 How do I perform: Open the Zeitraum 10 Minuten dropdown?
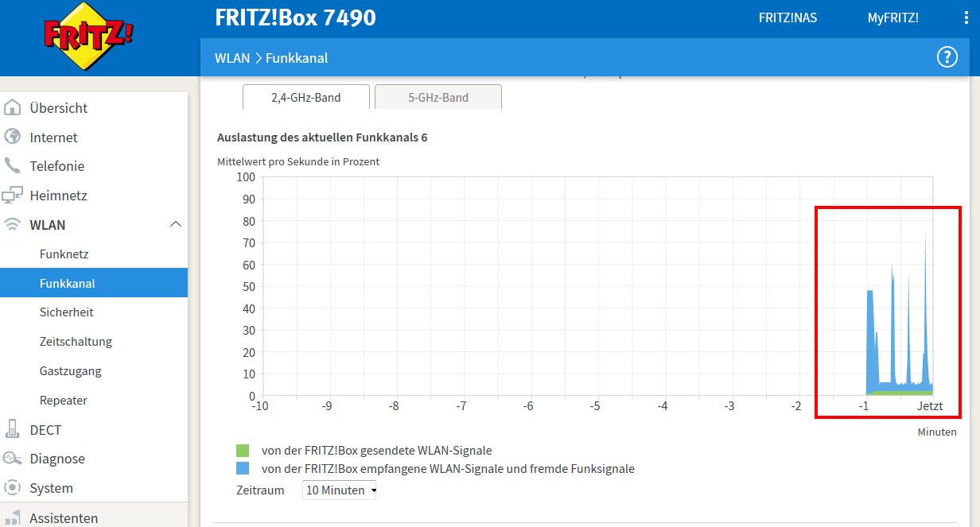340,490
